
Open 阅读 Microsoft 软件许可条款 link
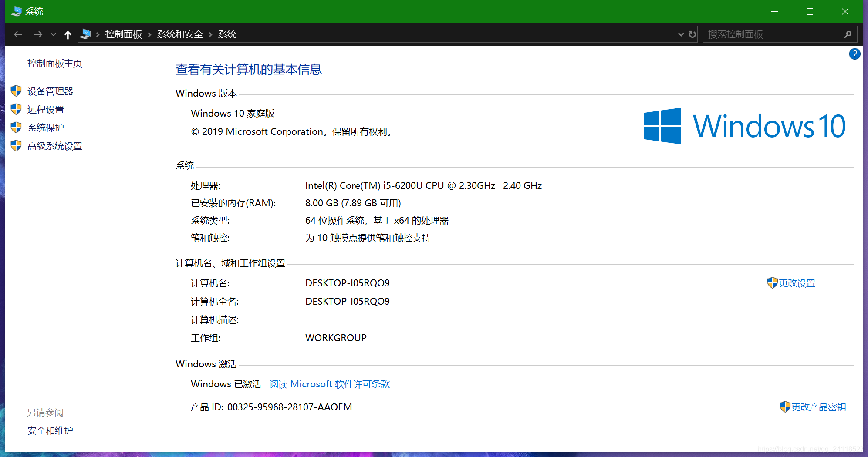tap(329, 384)
